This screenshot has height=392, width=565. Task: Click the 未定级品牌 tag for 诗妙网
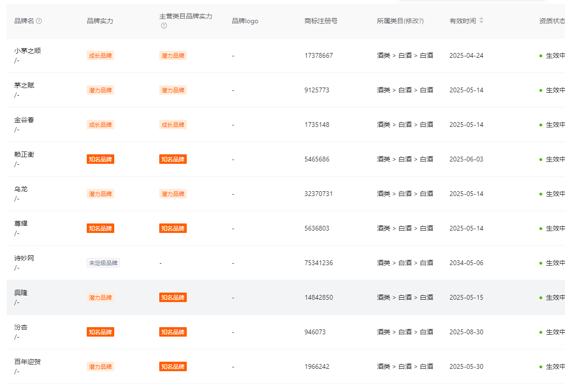coord(103,263)
